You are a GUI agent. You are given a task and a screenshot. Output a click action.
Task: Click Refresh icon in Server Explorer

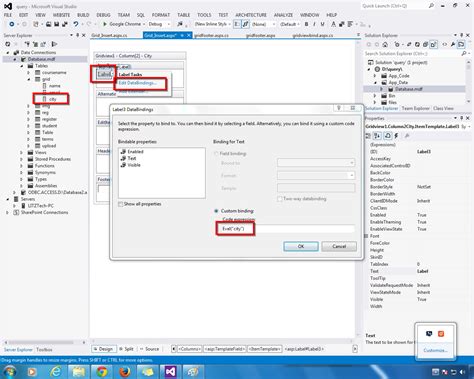pyautogui.click(x=8, y=44)
